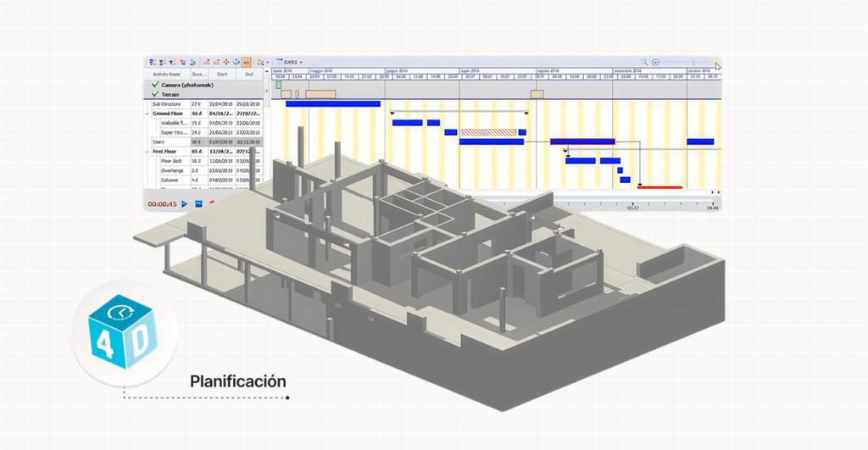Image resolution: width=868 pixels, height=450 pixels.
Task: Click the Start column header
Action: click(x=221, y=75)
